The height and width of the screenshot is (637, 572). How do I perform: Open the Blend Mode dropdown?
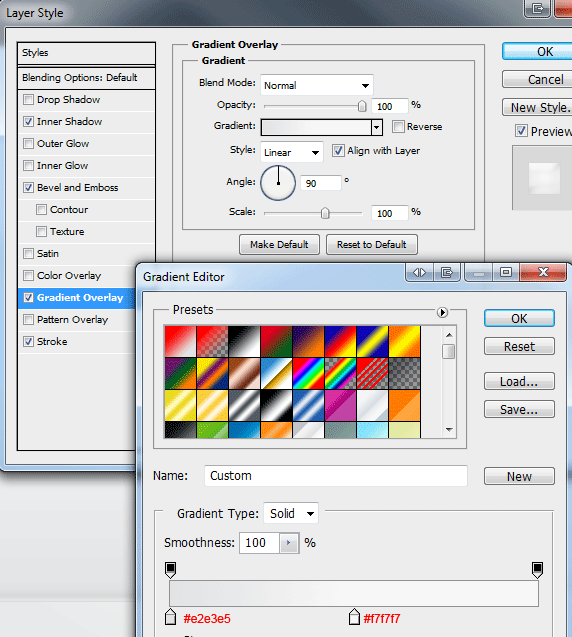click(317, 85)
